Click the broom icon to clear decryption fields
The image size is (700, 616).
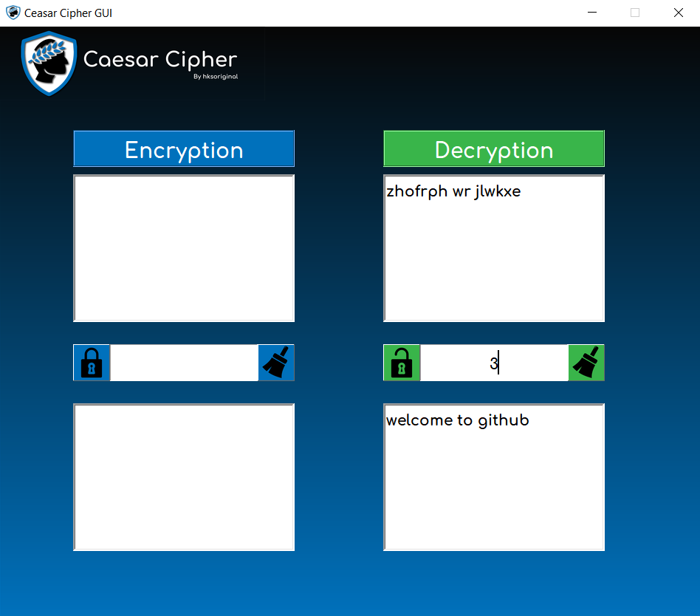pos(586,363)
